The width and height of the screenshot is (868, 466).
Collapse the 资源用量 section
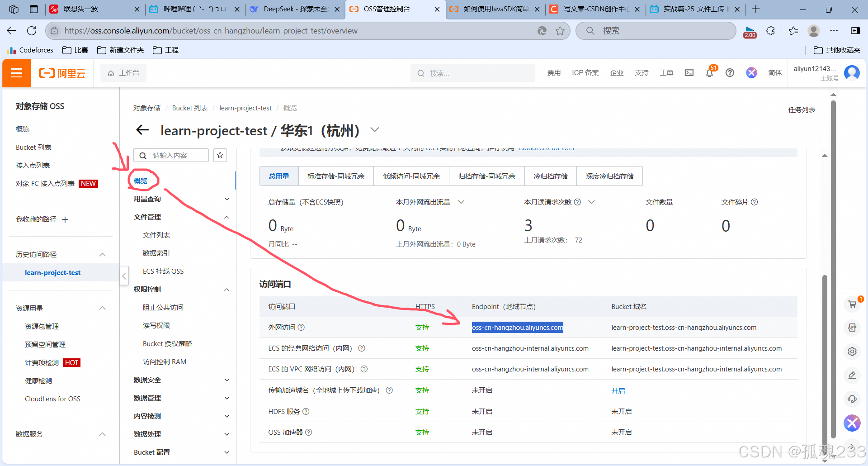[103, 308]
